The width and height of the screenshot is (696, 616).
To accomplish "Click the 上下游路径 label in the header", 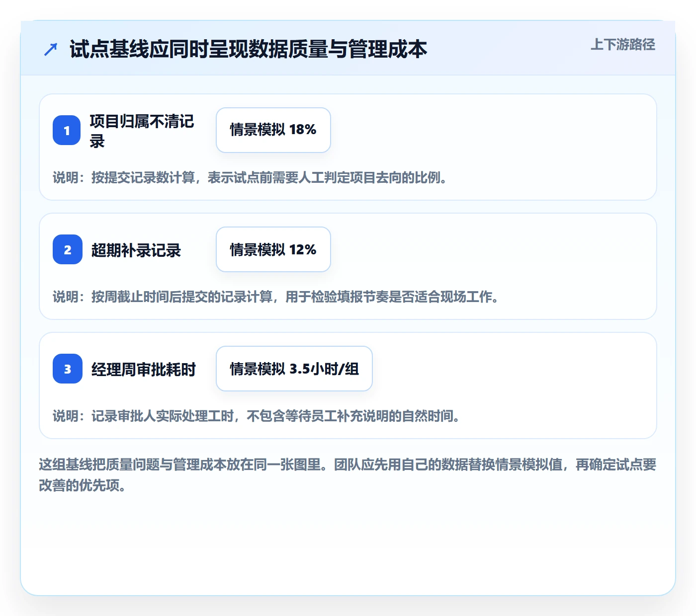I will point(622,45).
